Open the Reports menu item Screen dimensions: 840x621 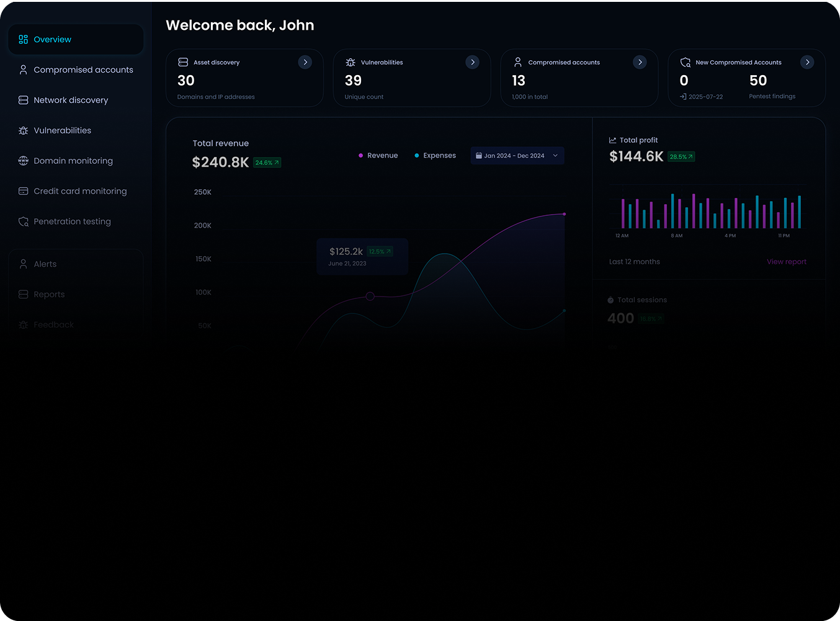[x=49, y=295]
